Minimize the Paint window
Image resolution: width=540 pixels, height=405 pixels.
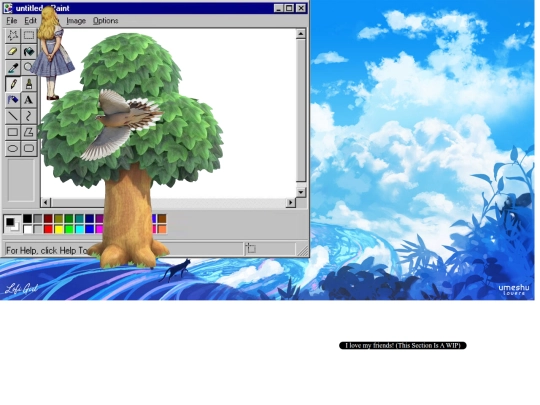(x=279, y=8)
